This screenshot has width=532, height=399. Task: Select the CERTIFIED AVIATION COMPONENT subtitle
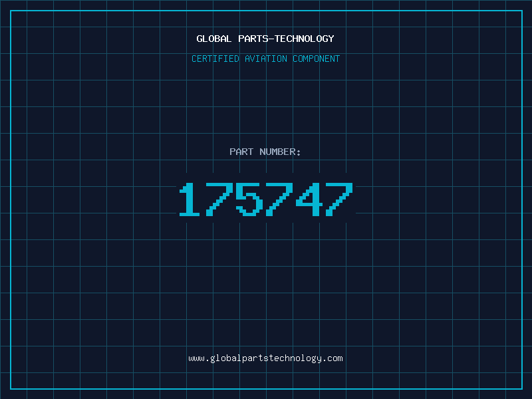(265, 59)
